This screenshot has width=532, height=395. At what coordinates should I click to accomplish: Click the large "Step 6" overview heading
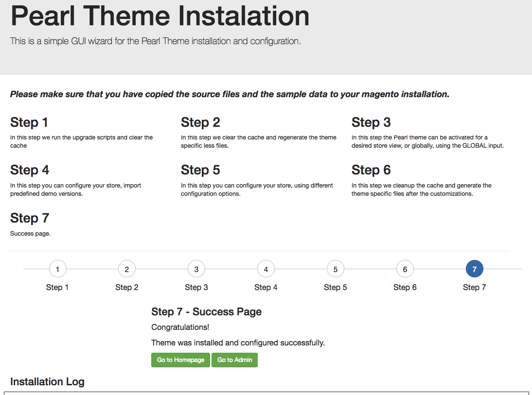(371, 170)
